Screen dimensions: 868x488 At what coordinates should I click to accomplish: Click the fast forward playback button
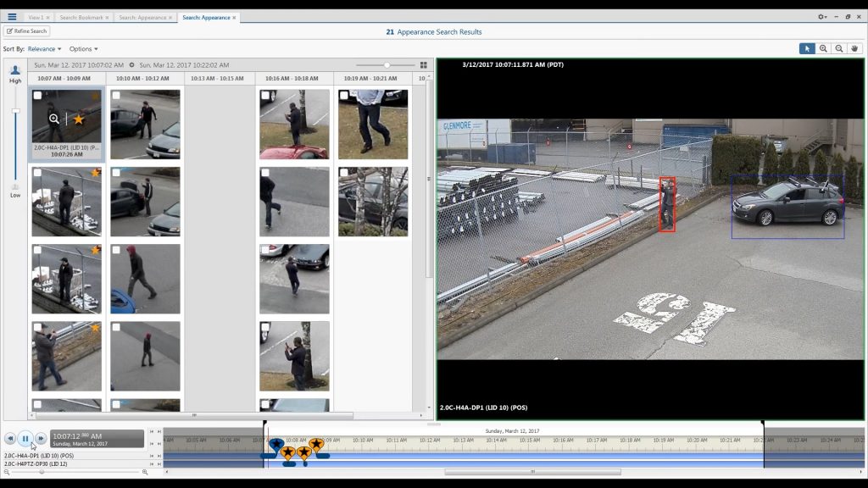[x=41, y=438]
